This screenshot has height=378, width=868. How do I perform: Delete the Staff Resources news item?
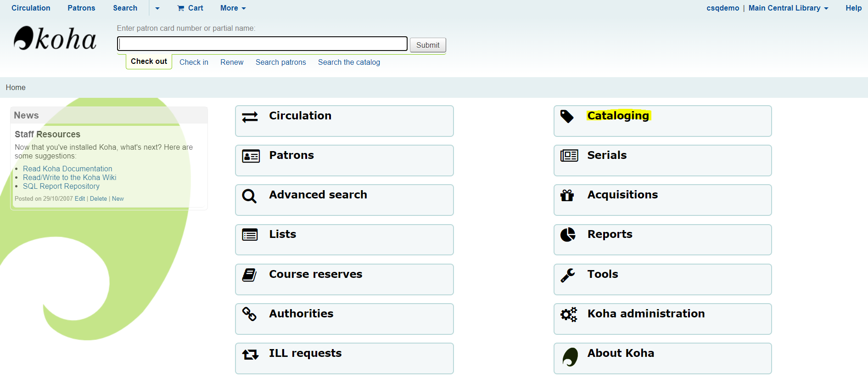point(98,199)
